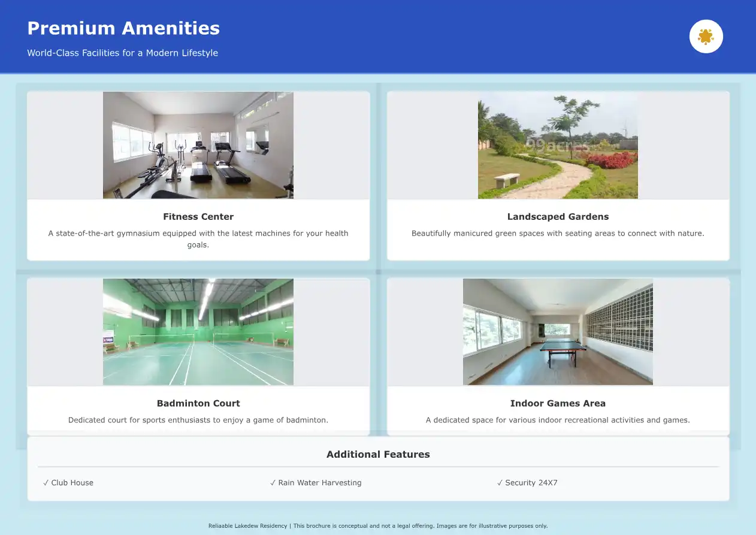Click the gardens manicured green spaces description
This screenshot has height=535, width=756.
pyautogui.click(x=558, y=234)
